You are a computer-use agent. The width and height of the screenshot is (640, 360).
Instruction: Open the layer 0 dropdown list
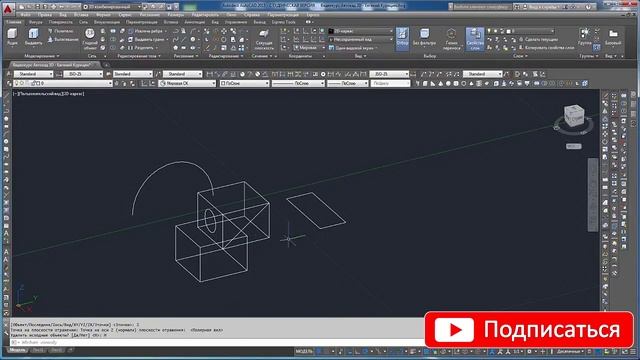pos(63,83)
